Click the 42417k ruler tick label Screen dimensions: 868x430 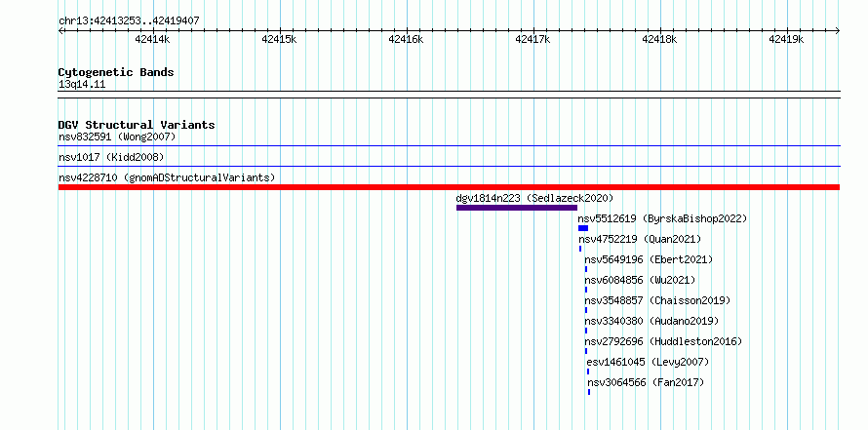pos(533,39)
